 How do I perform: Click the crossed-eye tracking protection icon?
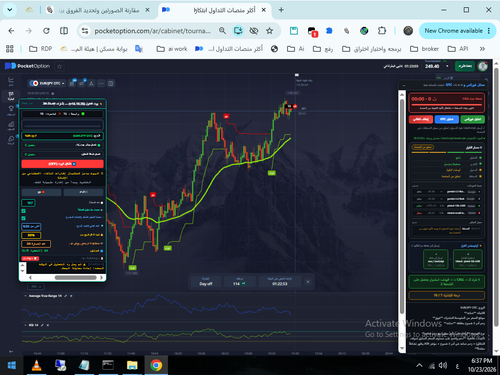coord(254,31)
